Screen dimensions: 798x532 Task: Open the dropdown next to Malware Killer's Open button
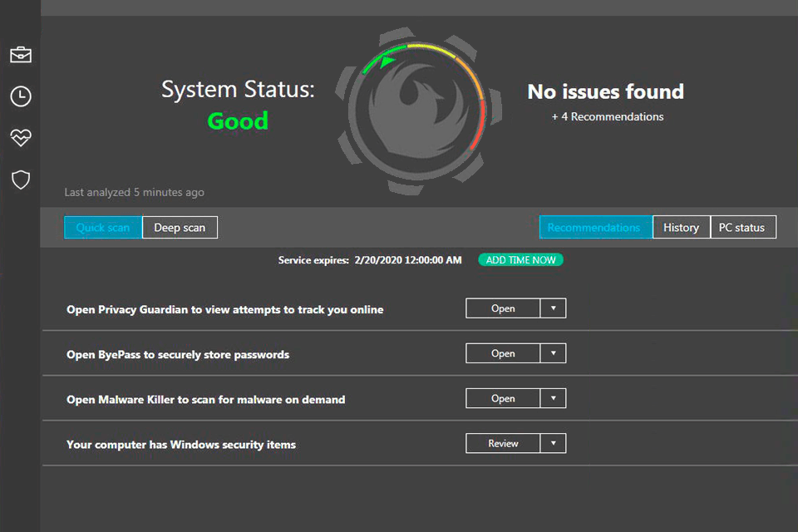(x=553, y=397)
